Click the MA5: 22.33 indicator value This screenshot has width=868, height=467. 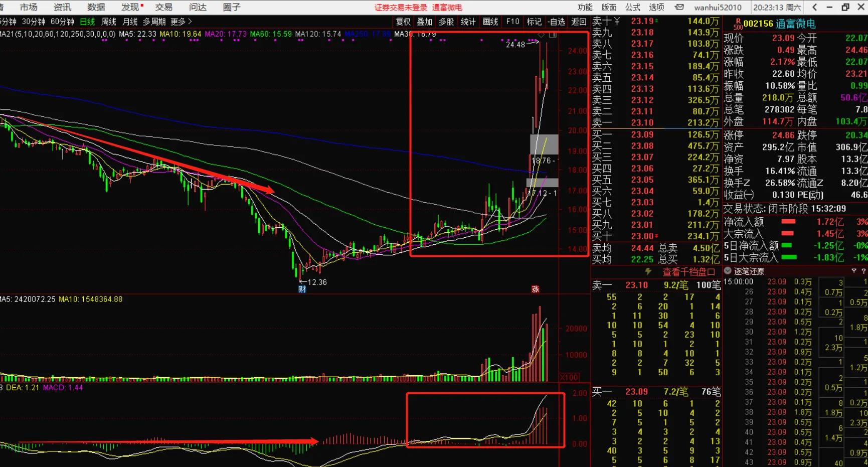(138, 34)
